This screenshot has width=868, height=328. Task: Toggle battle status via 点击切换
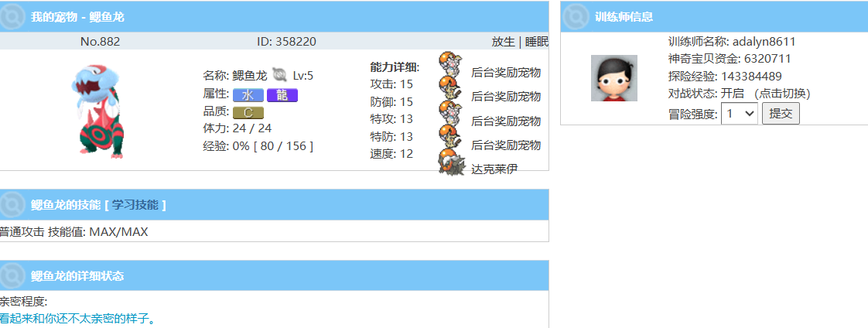782,94
